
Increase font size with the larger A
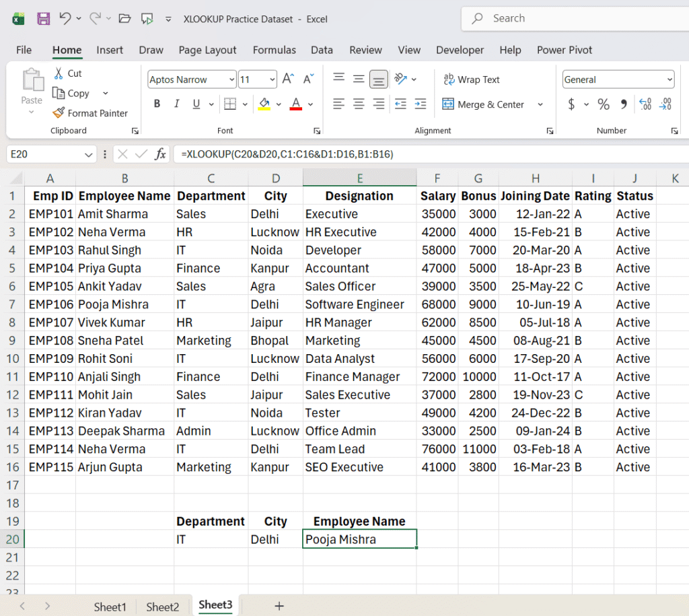(x=288, y=79)
